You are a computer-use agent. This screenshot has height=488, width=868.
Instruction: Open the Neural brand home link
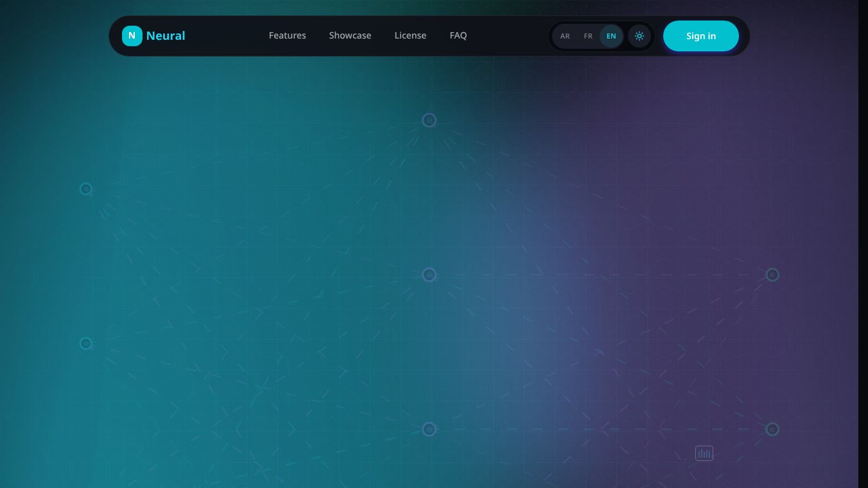pos(153,36)
